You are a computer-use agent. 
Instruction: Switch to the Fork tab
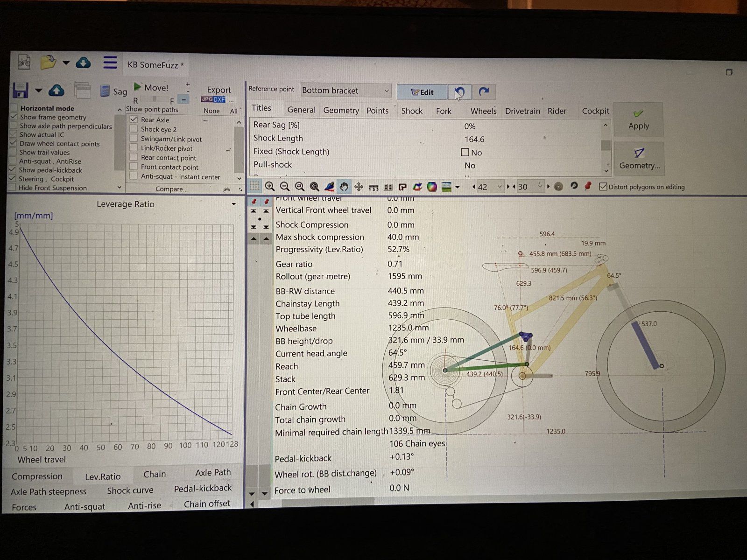(x=444, y=111)
